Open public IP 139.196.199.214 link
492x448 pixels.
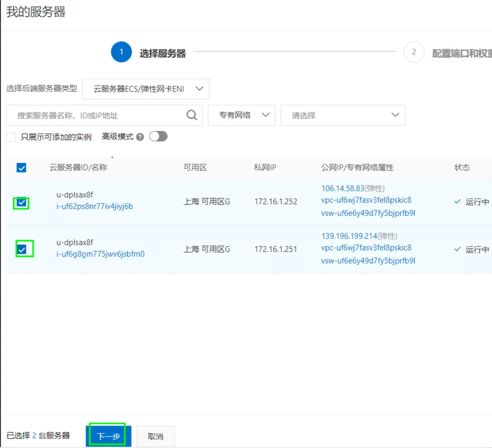coord(349,236)
